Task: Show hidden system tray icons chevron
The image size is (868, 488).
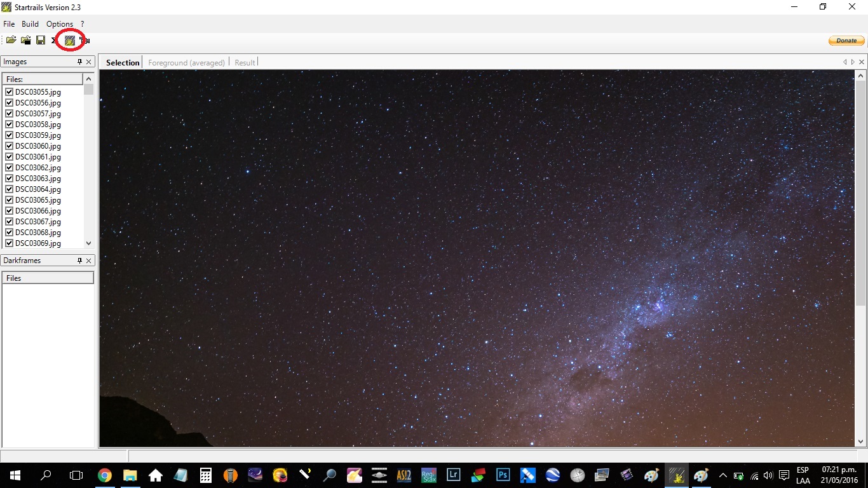Action: click(722, 475)
